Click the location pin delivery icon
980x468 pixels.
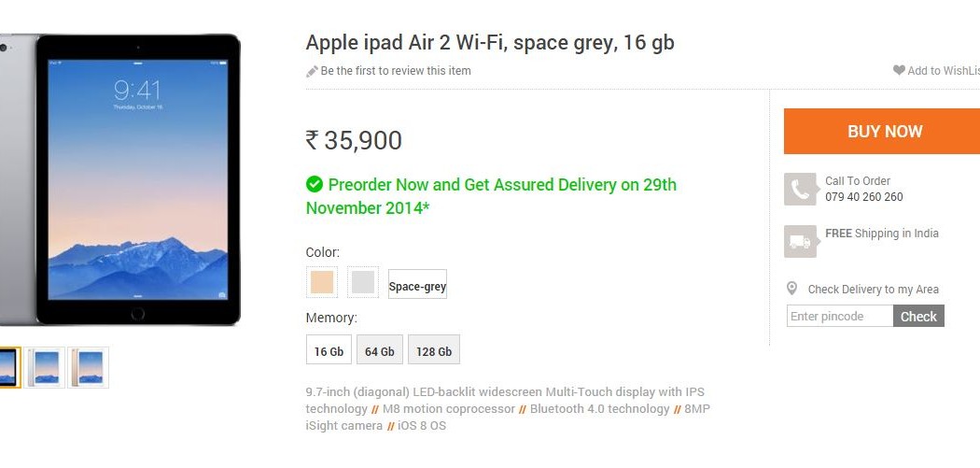click(x=792, y=289)
